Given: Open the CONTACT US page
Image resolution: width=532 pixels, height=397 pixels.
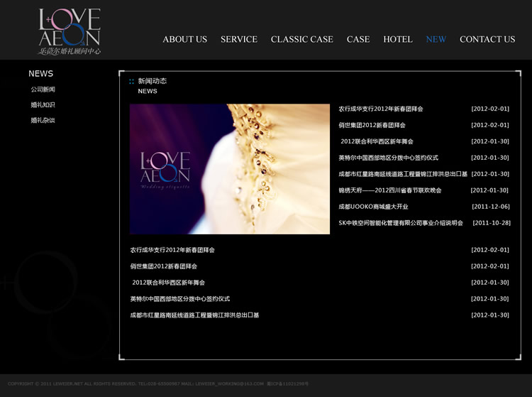Looking at the screenshot, I should pos(487,40).
